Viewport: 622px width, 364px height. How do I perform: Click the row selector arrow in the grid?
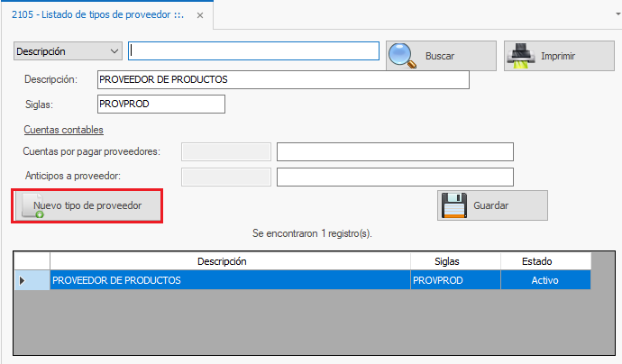23,281
